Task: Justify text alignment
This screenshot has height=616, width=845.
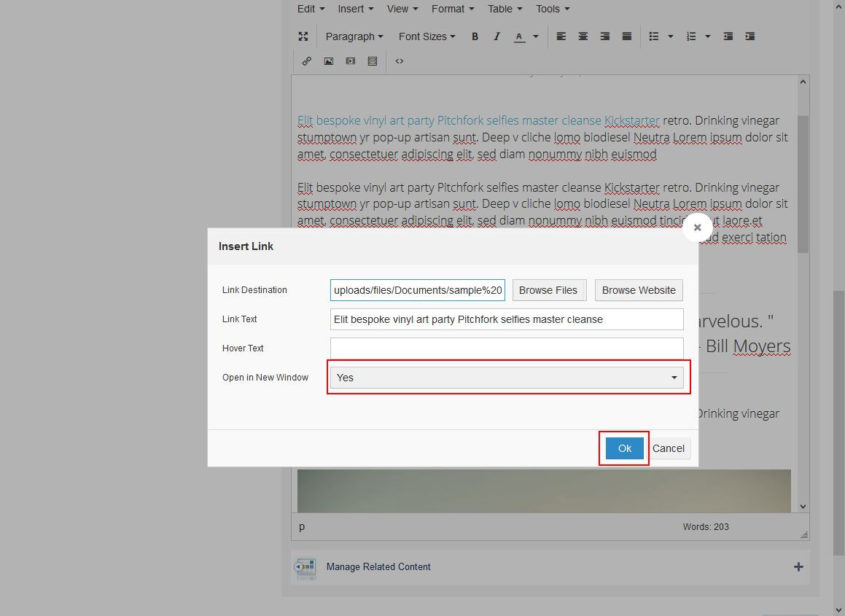Action: (x=627, y=36)
